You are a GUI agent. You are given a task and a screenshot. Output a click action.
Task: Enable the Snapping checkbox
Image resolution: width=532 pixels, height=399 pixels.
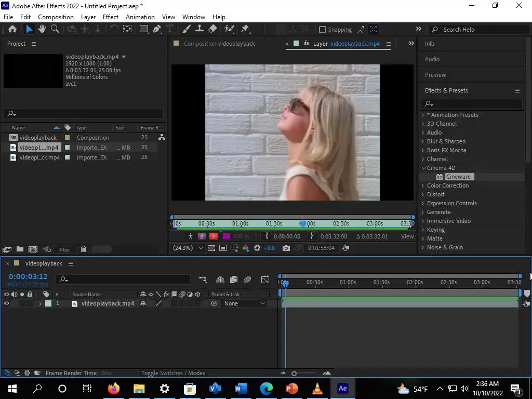(322, 30)
